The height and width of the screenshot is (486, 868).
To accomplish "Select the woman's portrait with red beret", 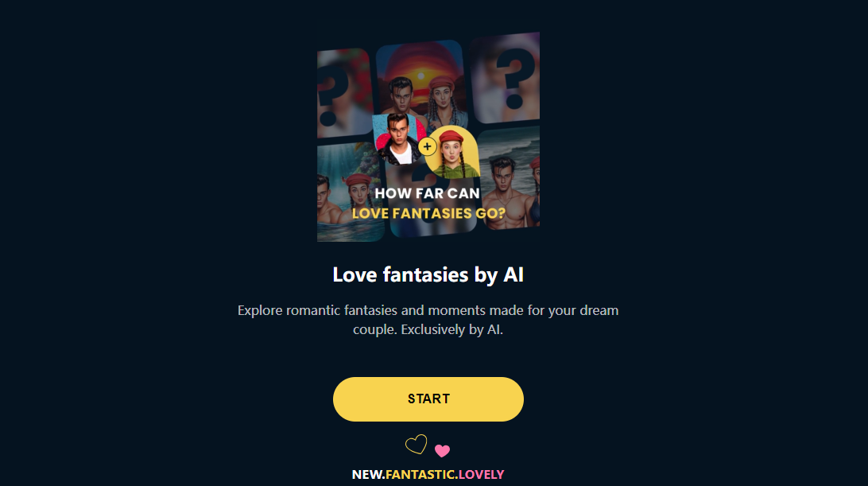I will [453, 152].
